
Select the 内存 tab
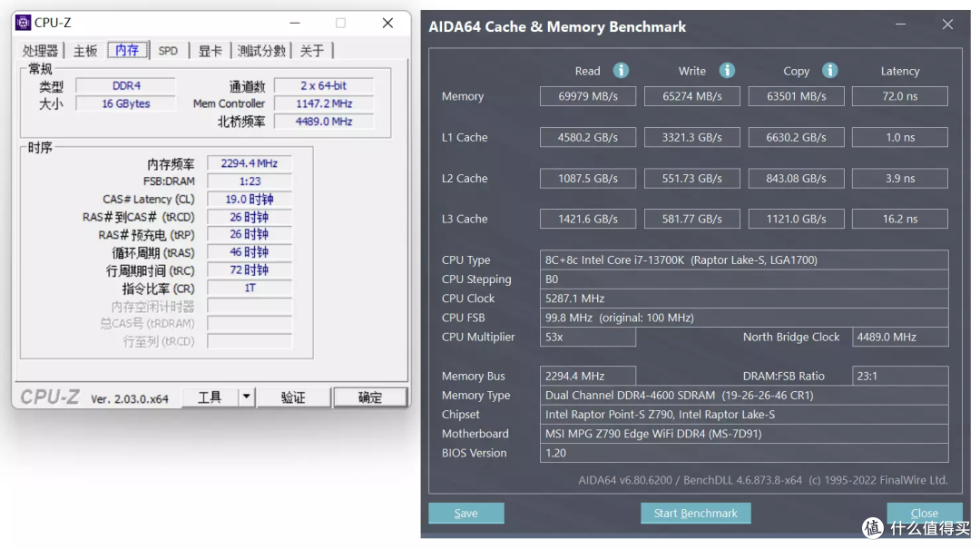click(x=128, y=50)
